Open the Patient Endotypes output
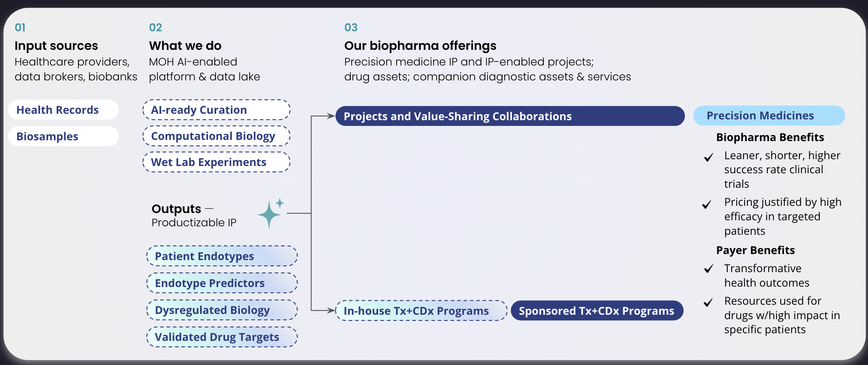This screenshot has width=868, height=365. (222, 256)
